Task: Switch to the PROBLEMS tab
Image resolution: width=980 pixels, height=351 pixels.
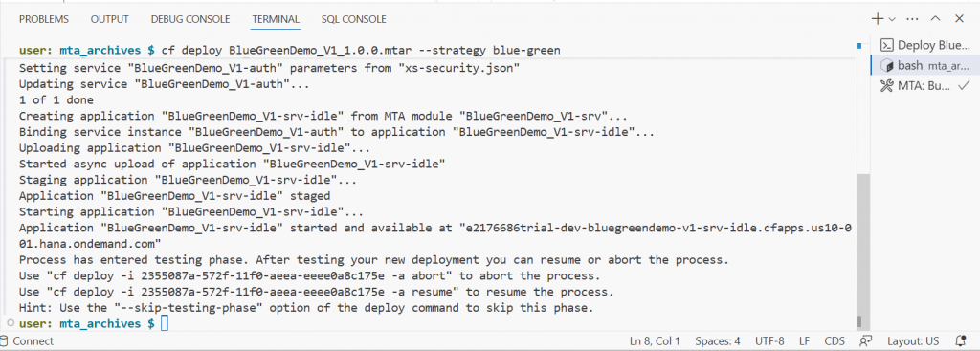Action: coord(44,19)
